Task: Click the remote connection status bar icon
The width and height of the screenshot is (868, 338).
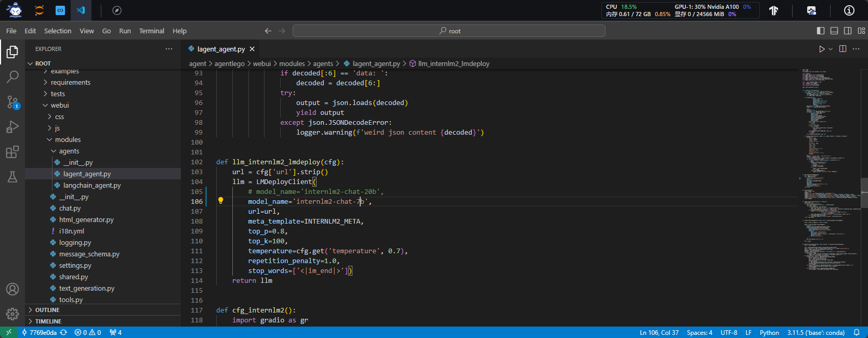Action: (x=8, y=332)
